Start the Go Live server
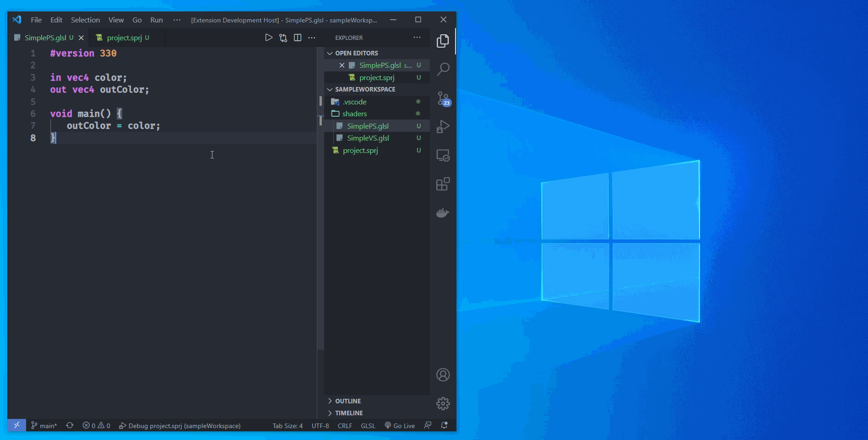Image resolution: width=868 pixels, height=440 pixels. (x=400, y=425)
